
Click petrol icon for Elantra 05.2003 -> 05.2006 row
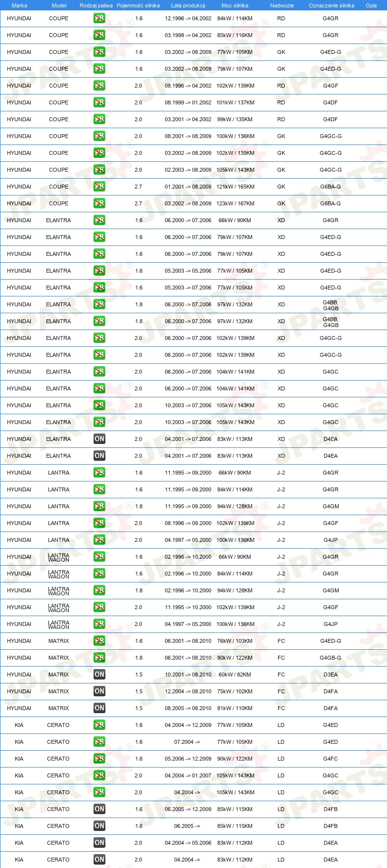[x=99, y=271]
